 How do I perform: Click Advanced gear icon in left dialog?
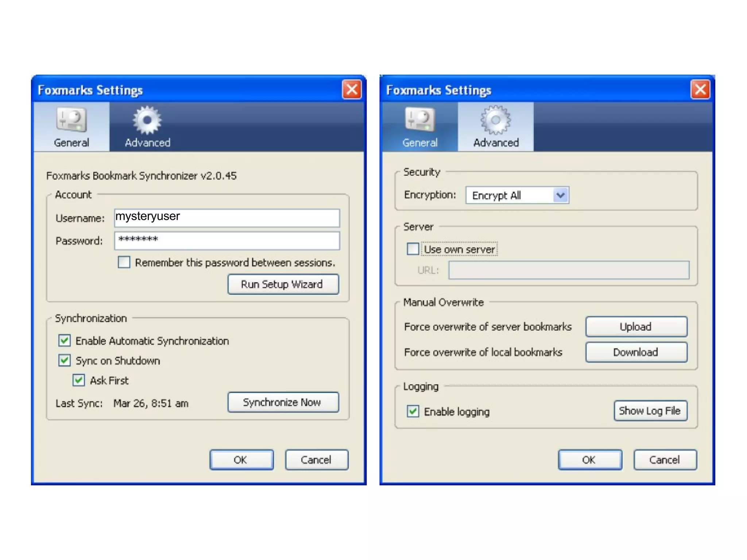tap(147, 120)
